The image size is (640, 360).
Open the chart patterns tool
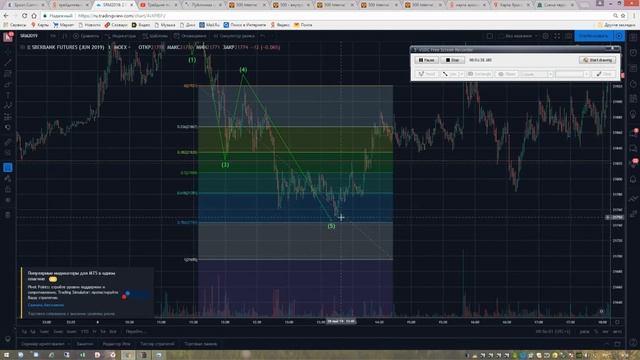(x=8, y=106)
